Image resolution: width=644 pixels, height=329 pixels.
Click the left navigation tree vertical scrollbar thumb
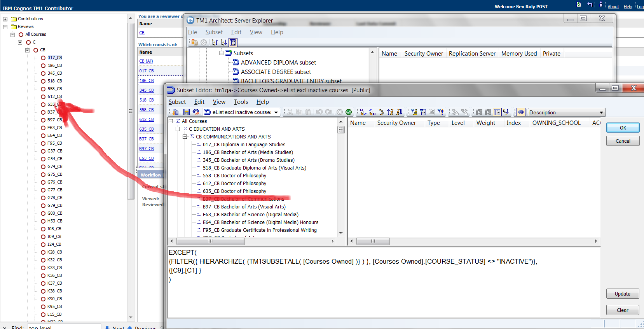tap(131, 111)
